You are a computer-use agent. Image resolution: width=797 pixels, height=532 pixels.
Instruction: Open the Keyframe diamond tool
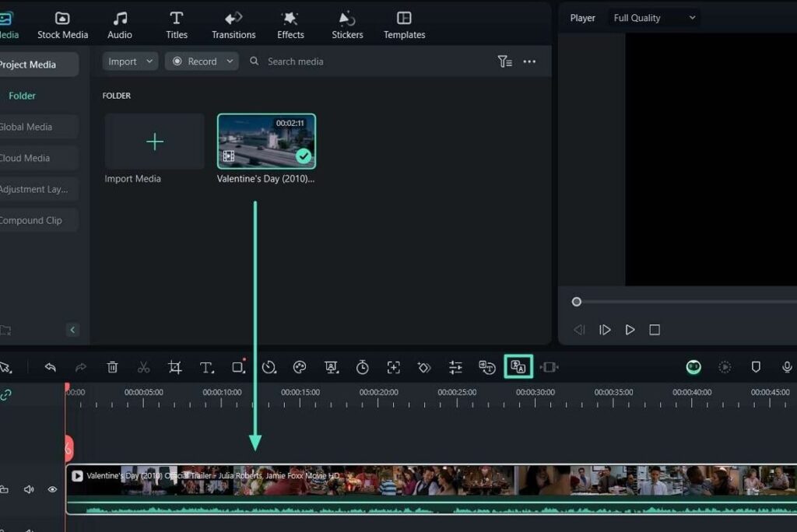click(x=424, y=367)
